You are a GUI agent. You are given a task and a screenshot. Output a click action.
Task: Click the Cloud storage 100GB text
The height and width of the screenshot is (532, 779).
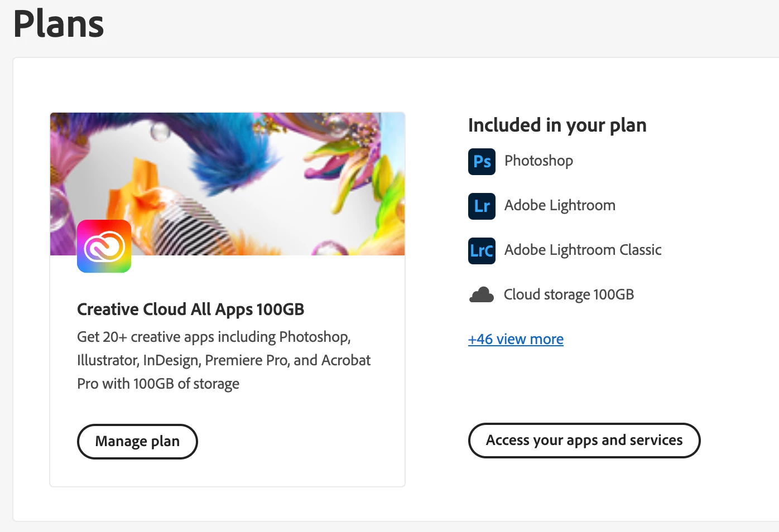[569, 294]
